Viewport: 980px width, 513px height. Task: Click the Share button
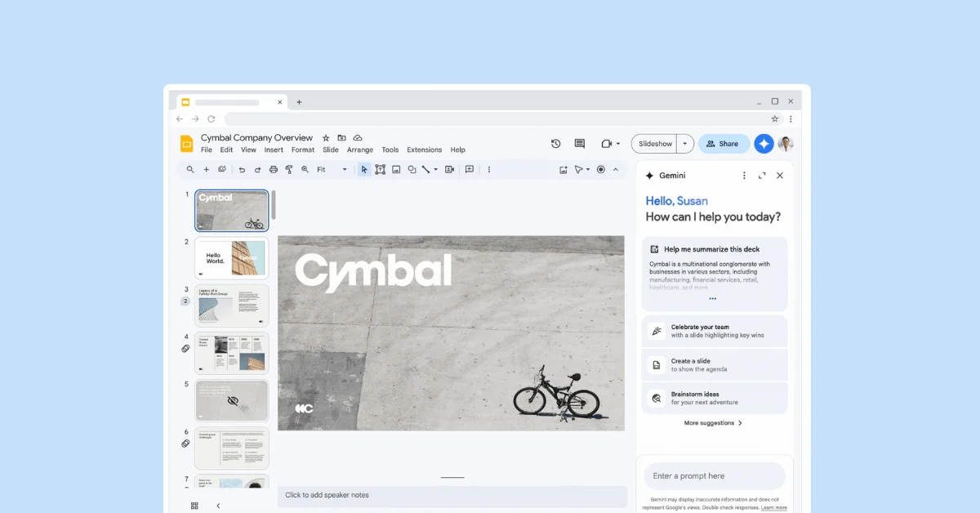click(724, 144)
